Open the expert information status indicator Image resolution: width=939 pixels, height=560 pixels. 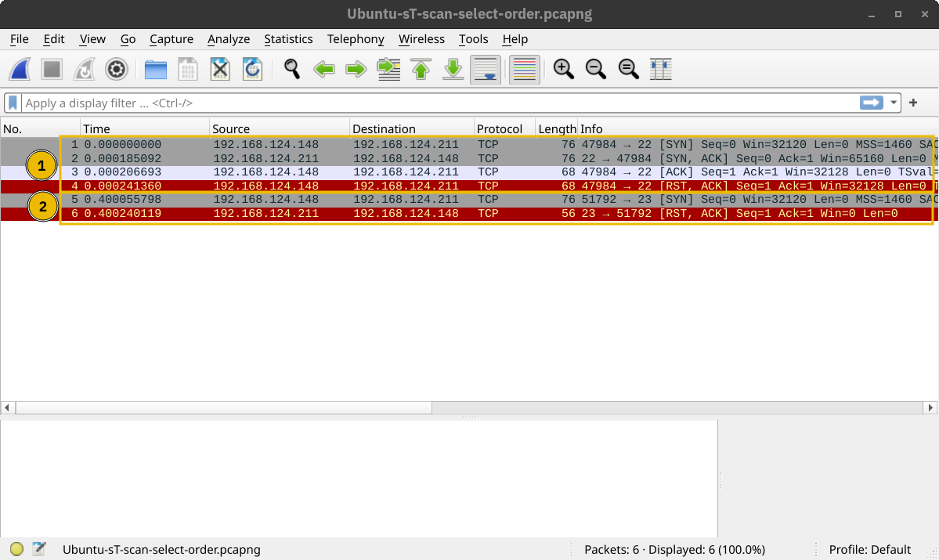click(16, 549)
